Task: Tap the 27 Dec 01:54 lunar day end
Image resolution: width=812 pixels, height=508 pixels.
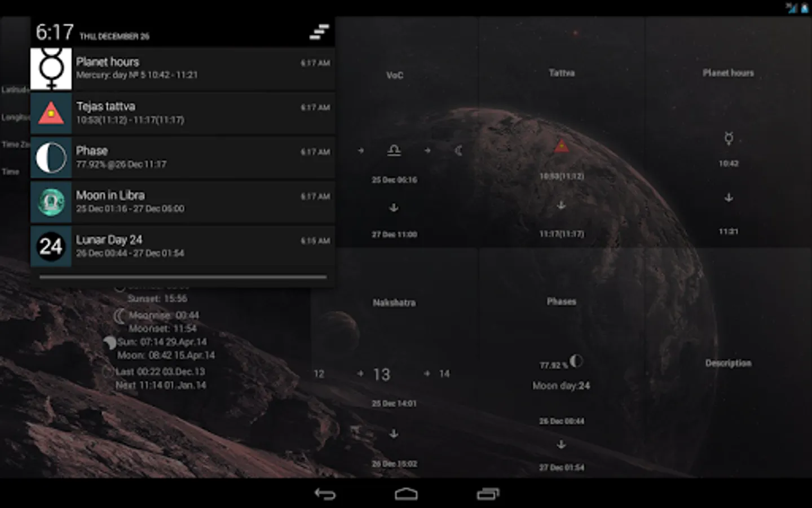Action: [x=562, y=467]
